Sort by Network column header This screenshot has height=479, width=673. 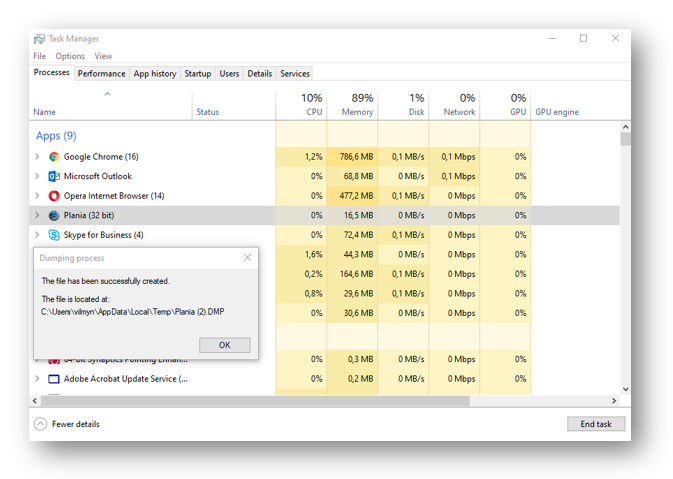[x=454, y=105]
